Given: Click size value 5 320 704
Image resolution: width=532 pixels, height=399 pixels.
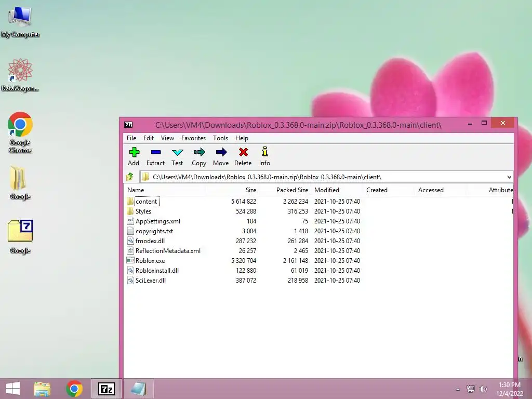Looking at the screenshot, I should click(x=244, y=261).
